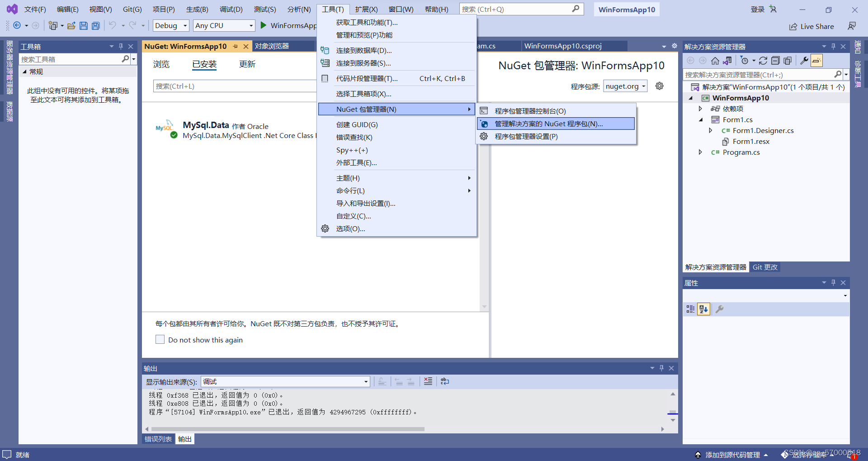Click the Solution Explorer home icon
Viewport: 868px width, 461px height.
715,61
